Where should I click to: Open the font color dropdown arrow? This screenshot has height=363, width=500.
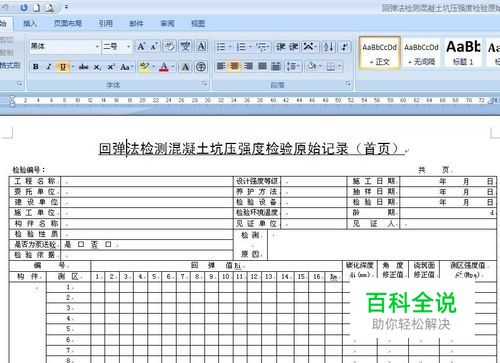coord(173,67)
